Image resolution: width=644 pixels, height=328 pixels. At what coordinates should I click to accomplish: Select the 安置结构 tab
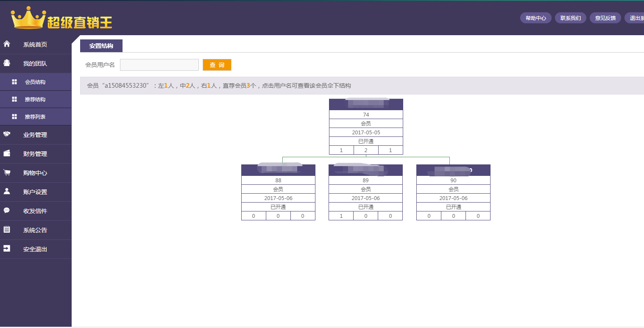pos(101,46)
